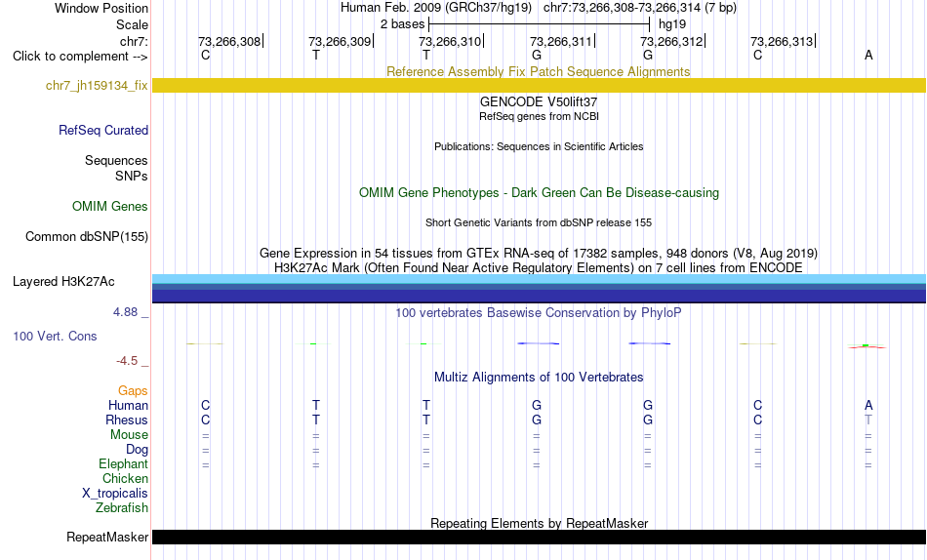Click the Human species label
Viewport: 927px width, 560px height.
pyautogui.click(x=128, y=406)
